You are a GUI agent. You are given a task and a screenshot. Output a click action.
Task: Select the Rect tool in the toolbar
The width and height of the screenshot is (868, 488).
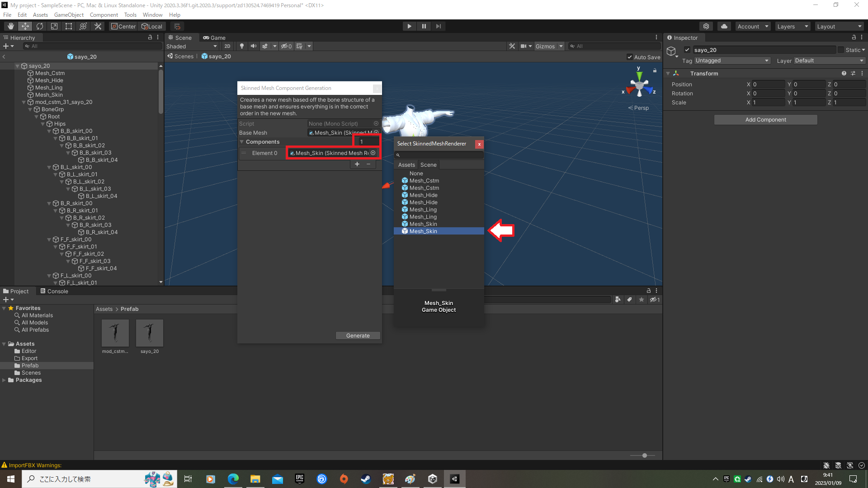click(x=69, y=26)
